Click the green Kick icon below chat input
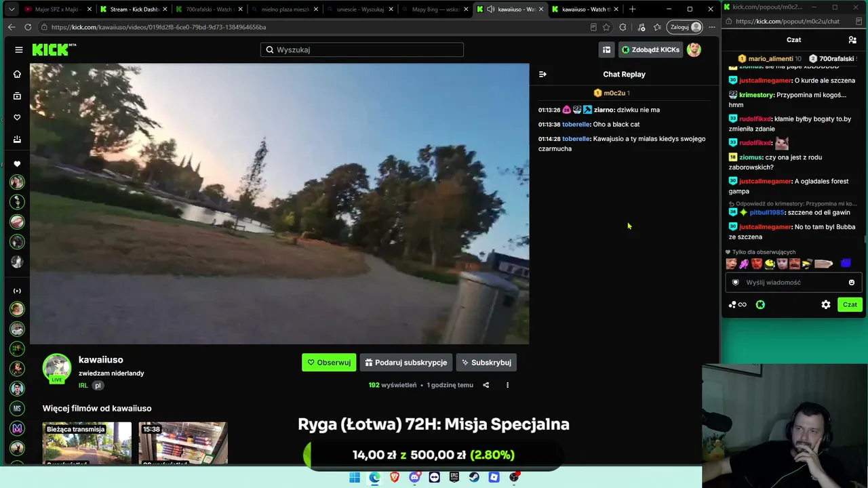 coord(760,305)
